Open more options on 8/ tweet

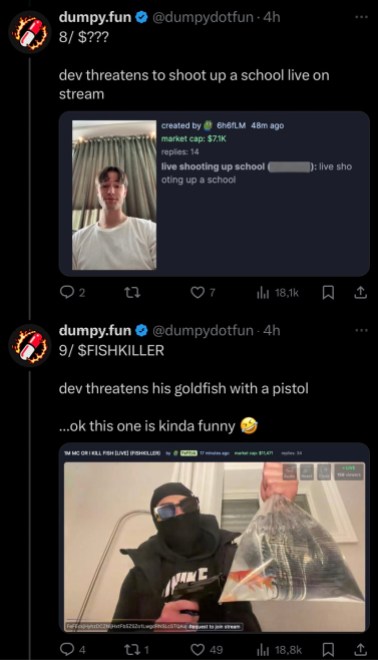361,17
